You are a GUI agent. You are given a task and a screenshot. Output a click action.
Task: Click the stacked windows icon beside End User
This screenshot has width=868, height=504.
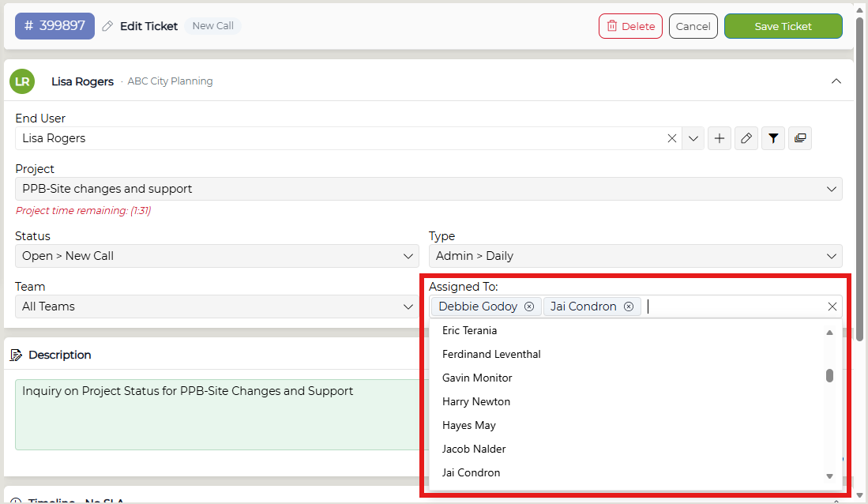[x=800, y=138]
